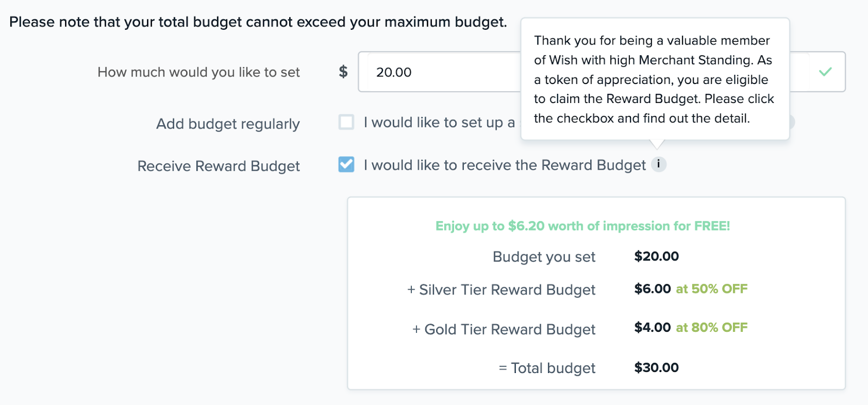The image size is (868, 405).
Task: Click the 'at 80% OFF' discount text
Action: click(712, 327)
